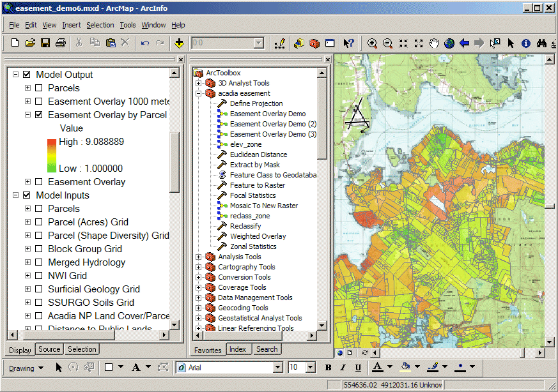Viewport: 558px width, 392px height.
Task: Click the line color brush swatch
Action: pyautogui.click(x=433, y=367)
